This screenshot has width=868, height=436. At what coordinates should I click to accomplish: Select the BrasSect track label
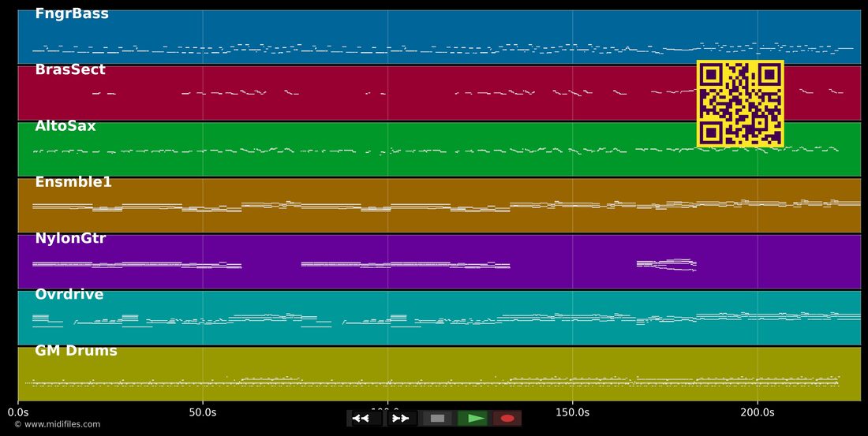pyautogui.click(x=70, y=69)
